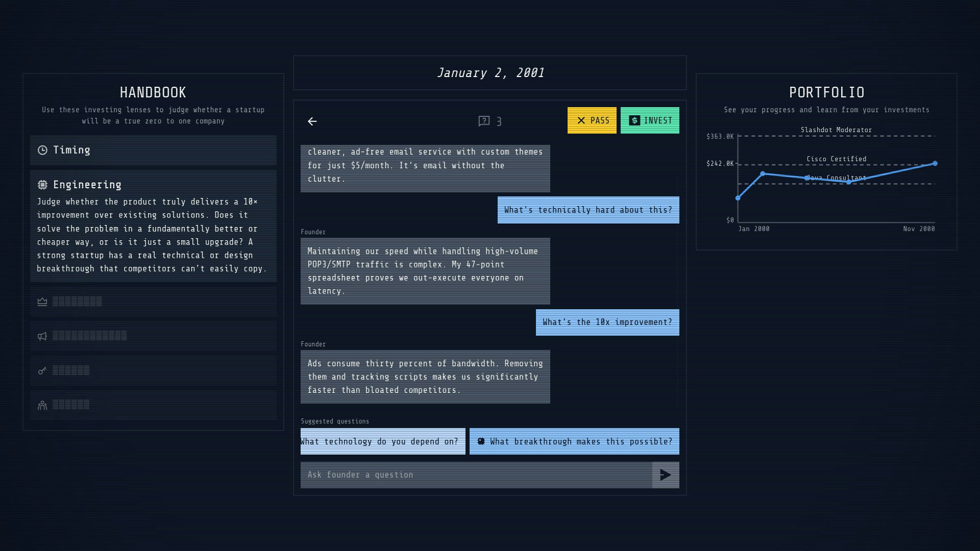Select 'What breakthrough makes this possible?' suggestion

point(574,441)
